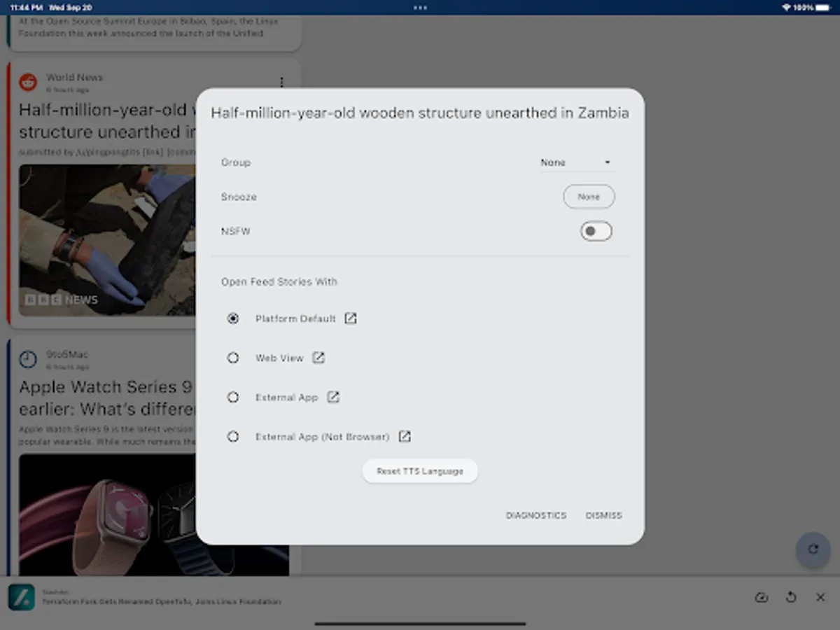Click the Open Feed Stories With label
The width and height of the screenshot is (840, 630).
coord(279,281)
